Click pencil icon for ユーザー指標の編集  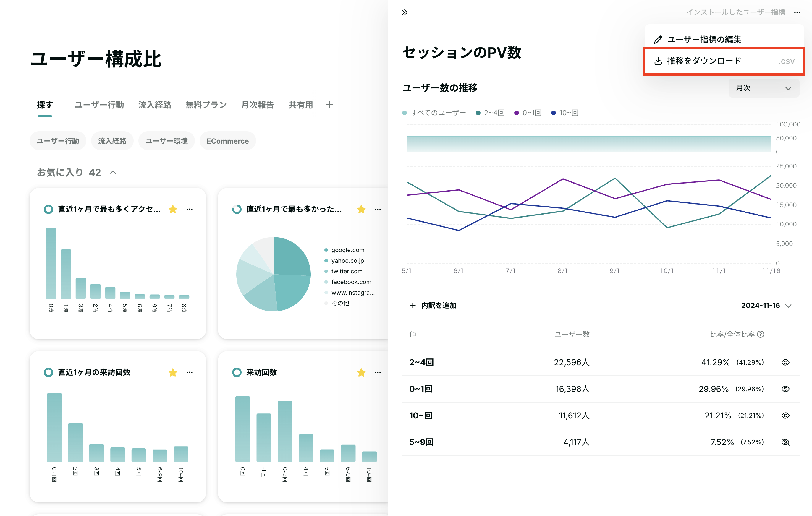[x=658, y=39]
